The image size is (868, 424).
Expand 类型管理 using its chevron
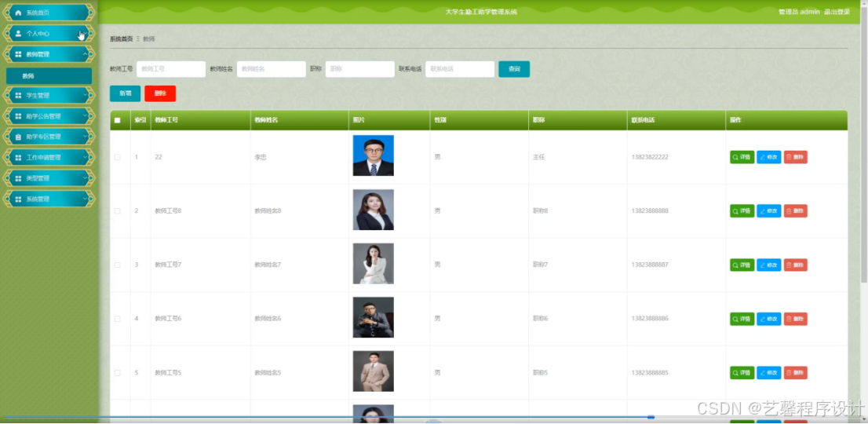85,178
